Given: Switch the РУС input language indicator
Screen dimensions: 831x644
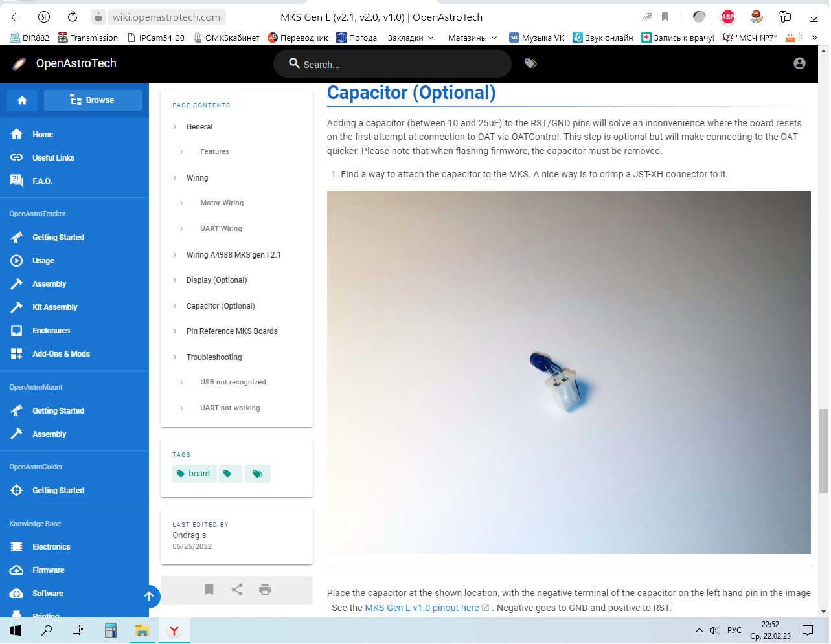Looking at the screenshot, I should pyautogui.click(x=734, y=630).
